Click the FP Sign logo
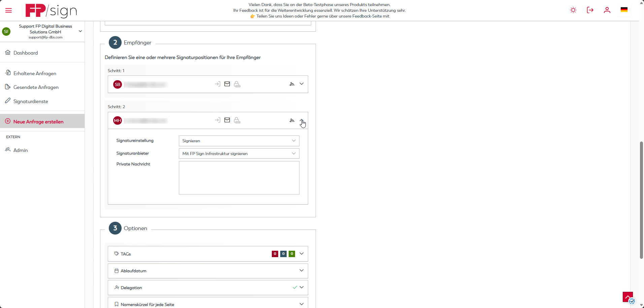Viewport: 644px width, 308px height. [x=51, y=10]
